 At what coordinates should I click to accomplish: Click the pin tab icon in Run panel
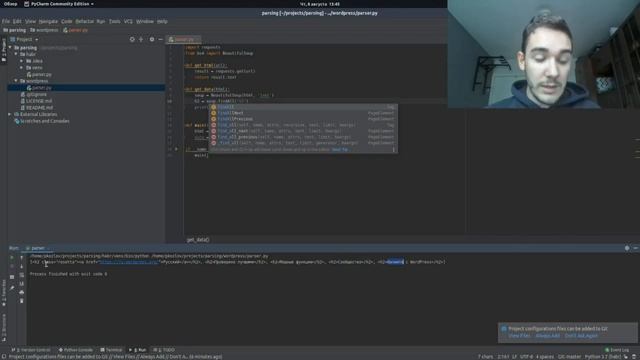(12, 288)
